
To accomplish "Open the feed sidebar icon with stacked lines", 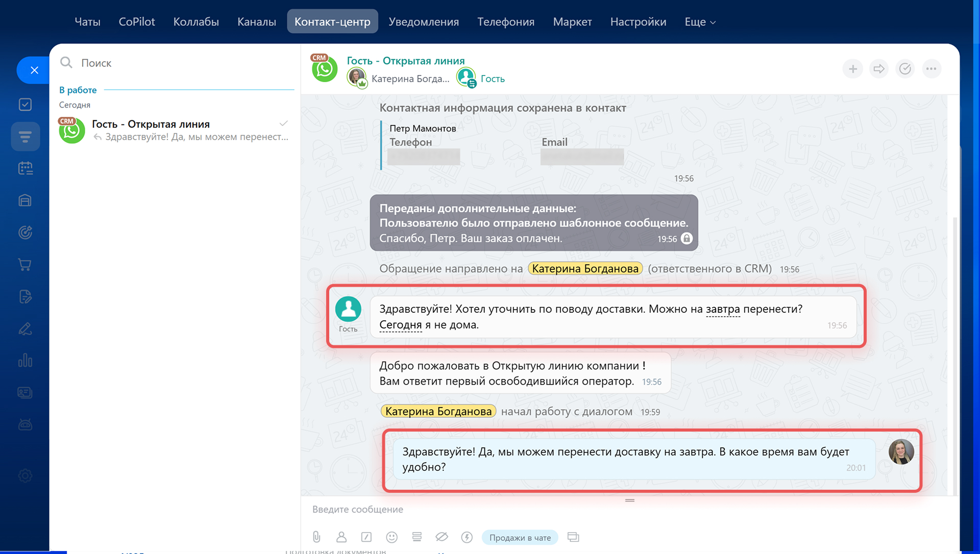I will [25, 136].
